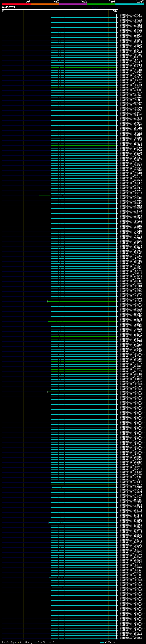Image resolution: width=146 pixels, height=644 pixels.
Task: Click the query name AV435755
Action: click(x=8, y=7)
